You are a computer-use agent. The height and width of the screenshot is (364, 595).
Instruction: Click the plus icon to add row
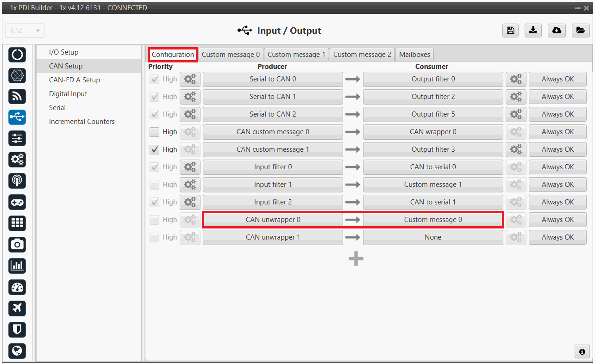(x=356, y=259)
